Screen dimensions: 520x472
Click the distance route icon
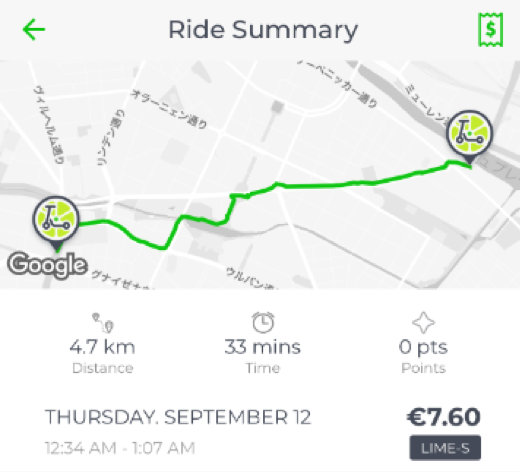tap(103, 322)
